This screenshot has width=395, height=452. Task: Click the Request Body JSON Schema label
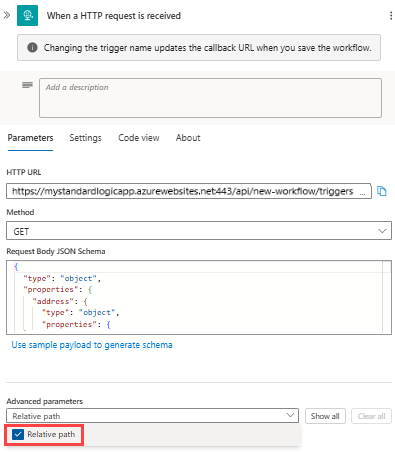56,251
